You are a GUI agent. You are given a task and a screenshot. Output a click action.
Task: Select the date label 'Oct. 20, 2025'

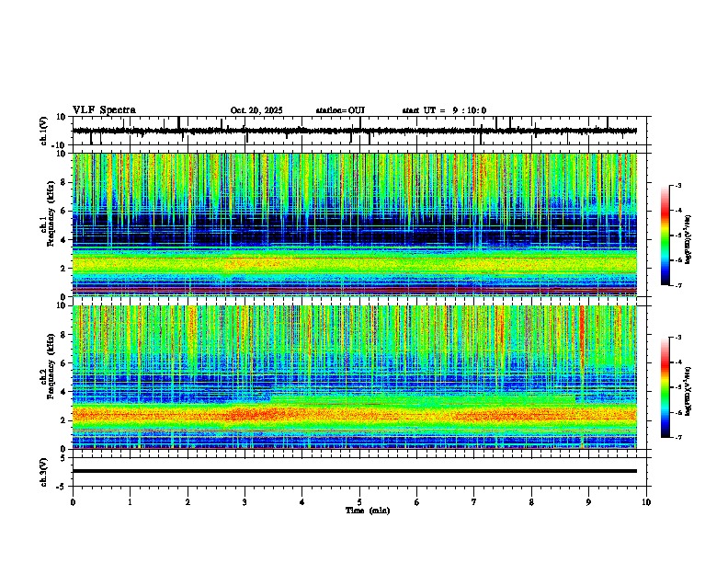256,110
